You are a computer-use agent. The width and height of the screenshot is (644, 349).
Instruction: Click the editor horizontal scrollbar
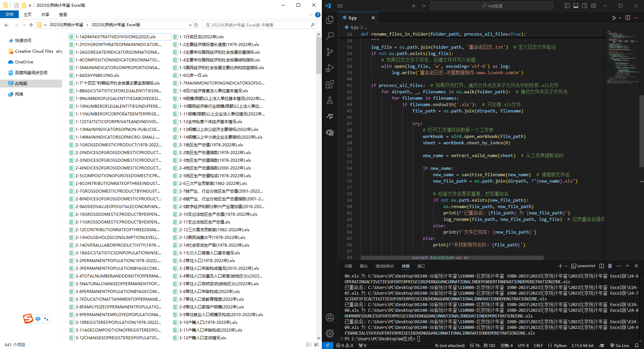(452, 258)
